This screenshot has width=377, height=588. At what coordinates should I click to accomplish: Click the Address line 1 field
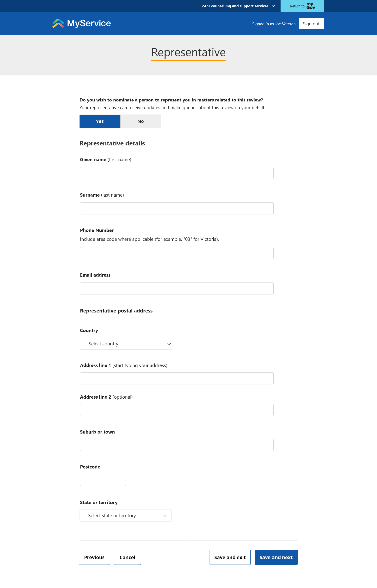pos(176,378)
